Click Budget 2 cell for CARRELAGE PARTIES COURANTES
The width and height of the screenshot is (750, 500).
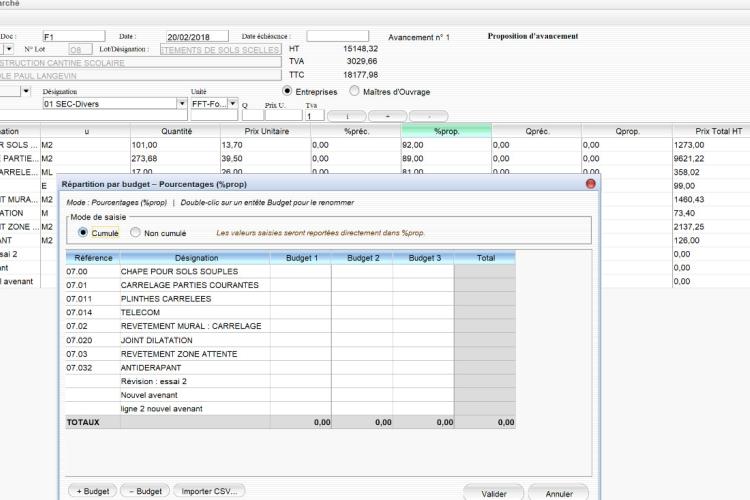362,285
